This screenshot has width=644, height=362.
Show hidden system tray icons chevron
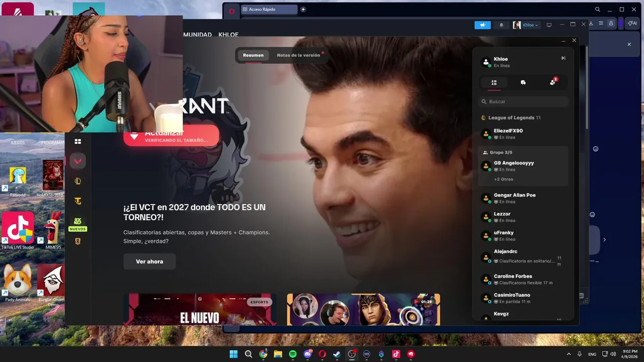(x=569, y=354)
